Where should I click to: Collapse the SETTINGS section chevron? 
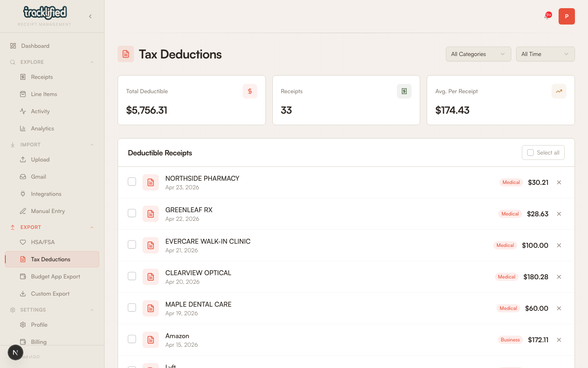coord(92,310)
